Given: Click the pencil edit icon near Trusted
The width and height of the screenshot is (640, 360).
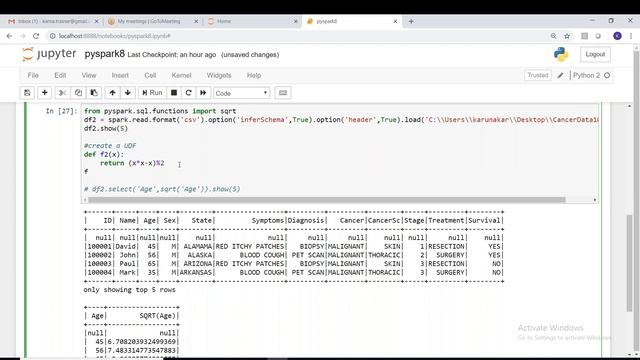Looking at the screenshot, I should (x=561, y=76).
